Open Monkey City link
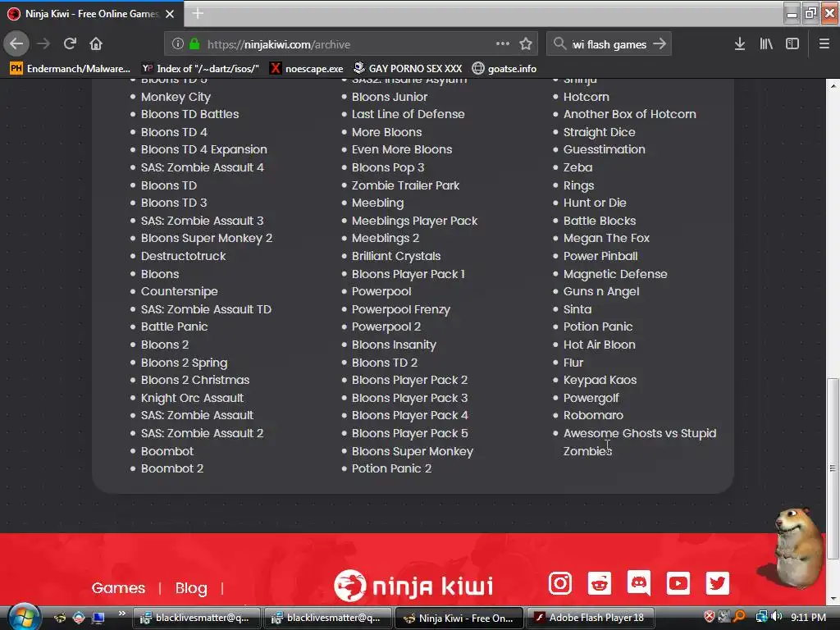The image size is (840, 630). [x=176, y=97]
